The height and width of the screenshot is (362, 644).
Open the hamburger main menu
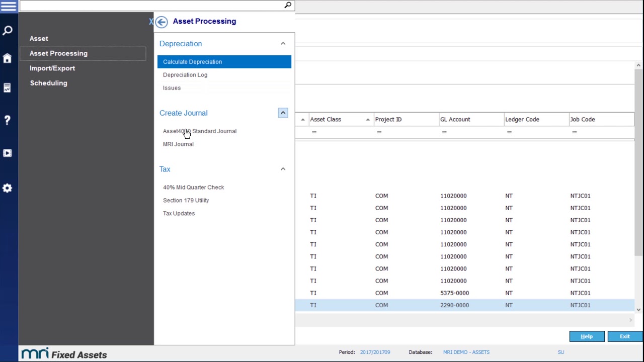point(9,6)
